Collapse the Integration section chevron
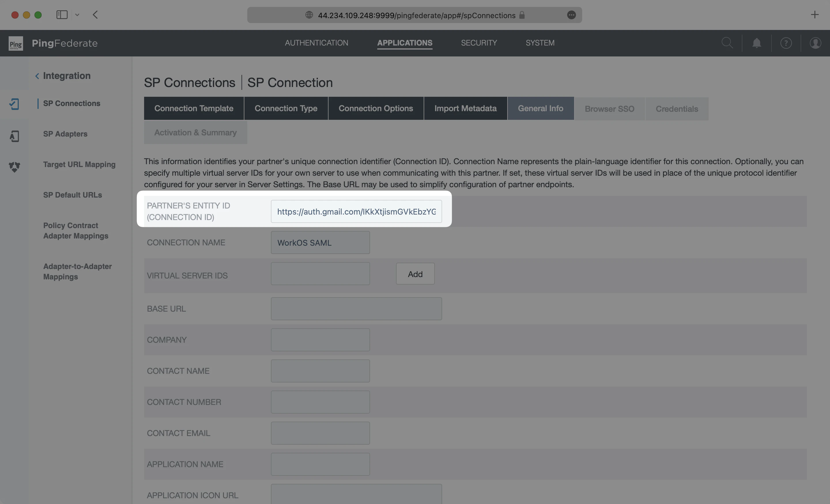The width and height of the screenshot is (830, 504). [x=37, y=76]
